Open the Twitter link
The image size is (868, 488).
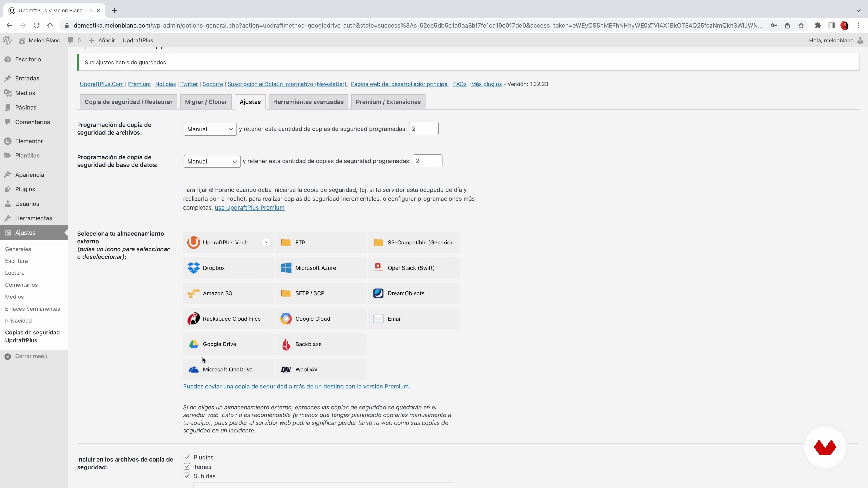189,84
